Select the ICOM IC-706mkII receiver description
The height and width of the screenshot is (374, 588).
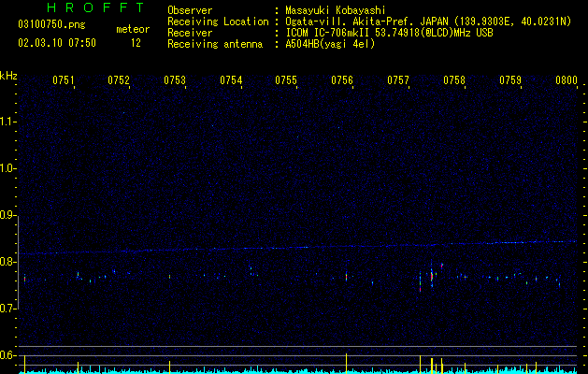click(389, 33)
